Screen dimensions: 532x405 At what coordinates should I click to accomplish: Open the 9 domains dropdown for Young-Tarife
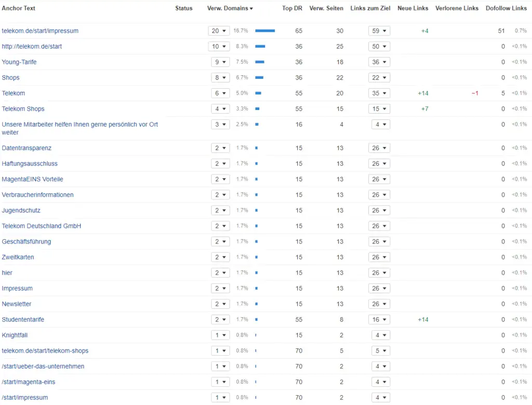coord(218,62)
